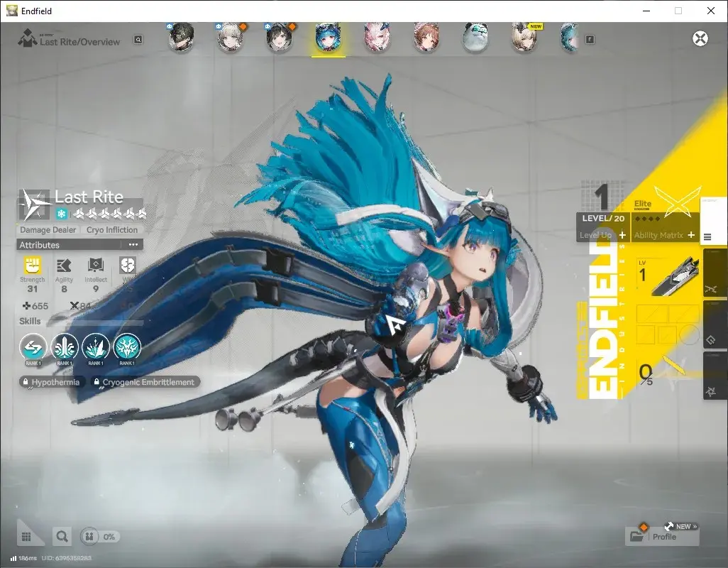
Task: Select the white-haired operator portrait
Action: point(231,37)
